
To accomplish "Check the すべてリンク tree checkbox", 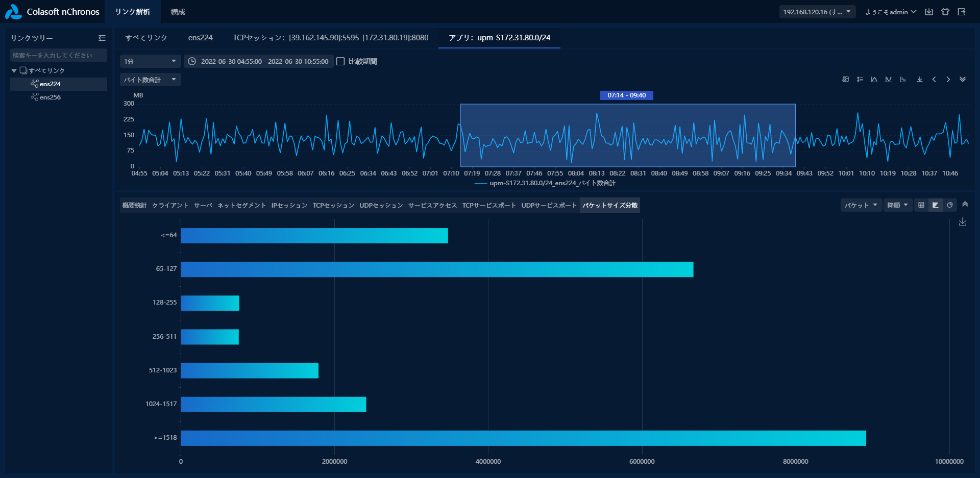I will pyautogui.click(x=23, y=70).
